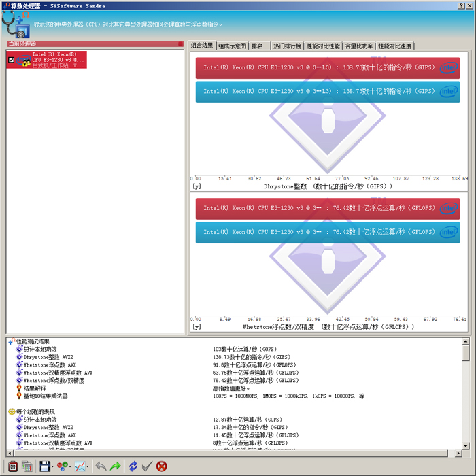Toggle checkbox for Intel Xeon E3-1230 v3 processor

coord(12,60)
